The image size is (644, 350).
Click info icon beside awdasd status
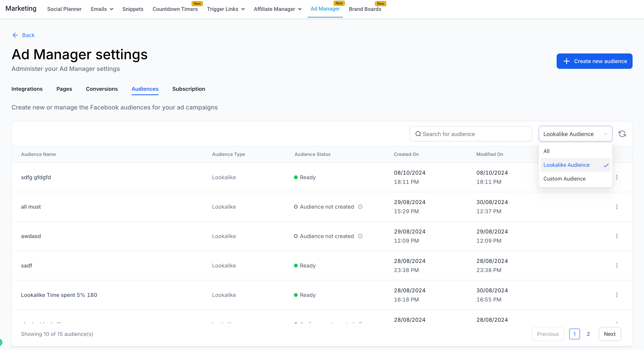[360, 236]
